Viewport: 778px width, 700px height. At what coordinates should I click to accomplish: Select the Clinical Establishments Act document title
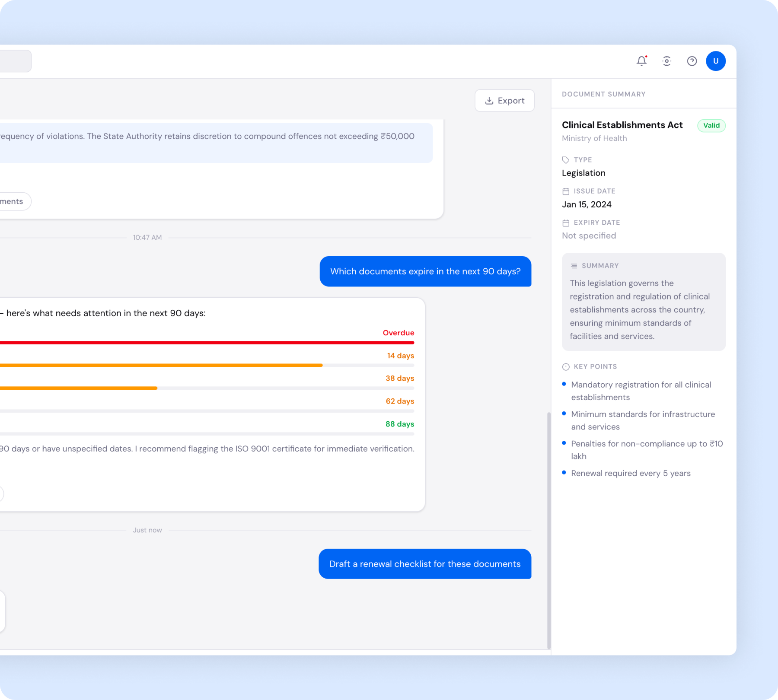[622, 125]
